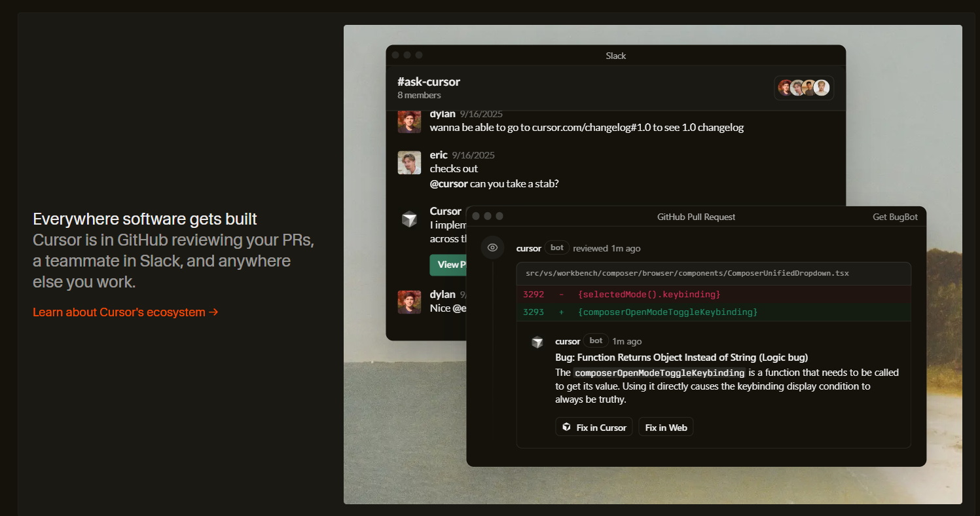Open Learn about Cursor's ecosystem link
This screenshot has width=980, height=516.
(x=126, y=312)
